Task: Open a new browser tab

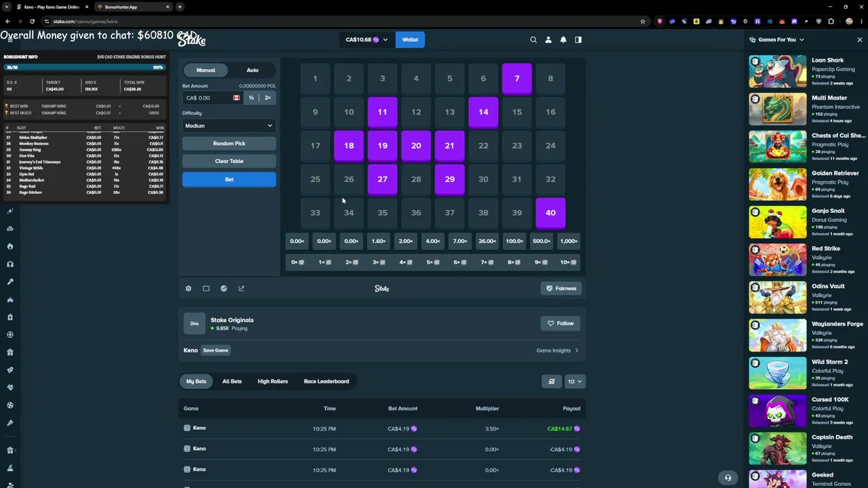Action: click(180, 7)
